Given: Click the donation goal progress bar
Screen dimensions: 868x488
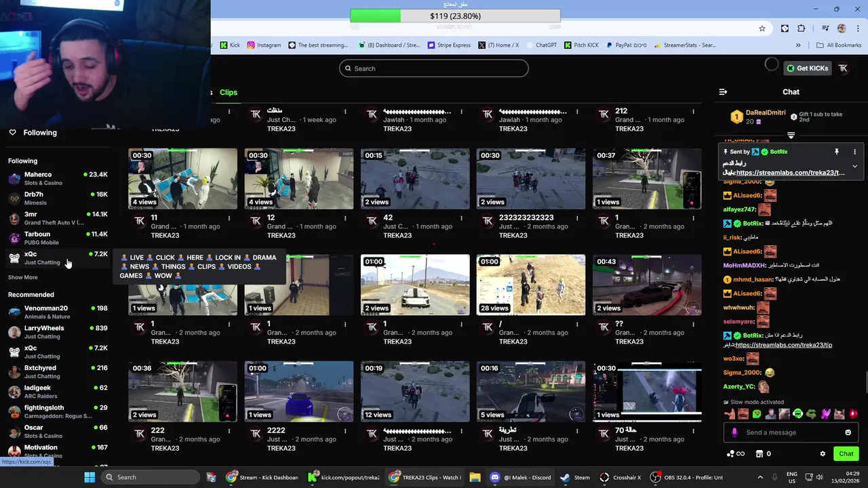Looking at the screenshot, I should pos(455,16).
